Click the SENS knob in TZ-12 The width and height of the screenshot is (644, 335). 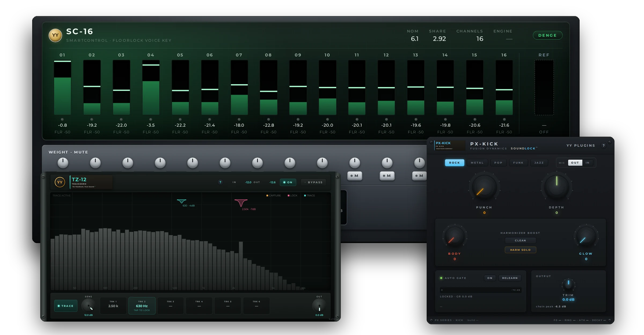click(88, 306)
